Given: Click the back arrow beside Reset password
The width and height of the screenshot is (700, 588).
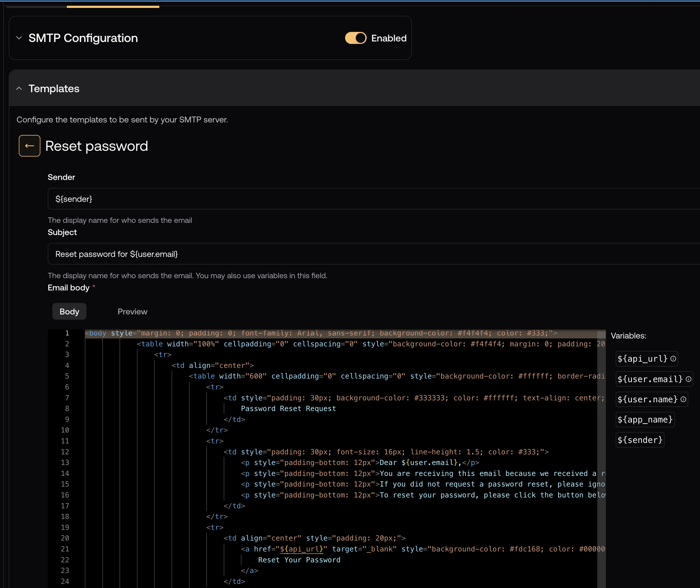Looking at the screenshot, I should (x=29, y=146).
